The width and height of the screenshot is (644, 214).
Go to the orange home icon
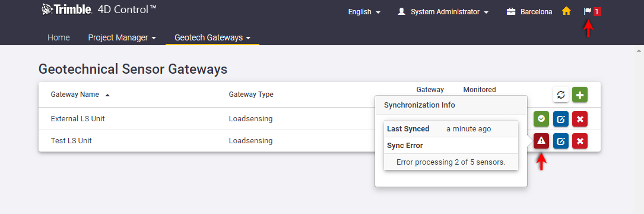tap(566, 11)
